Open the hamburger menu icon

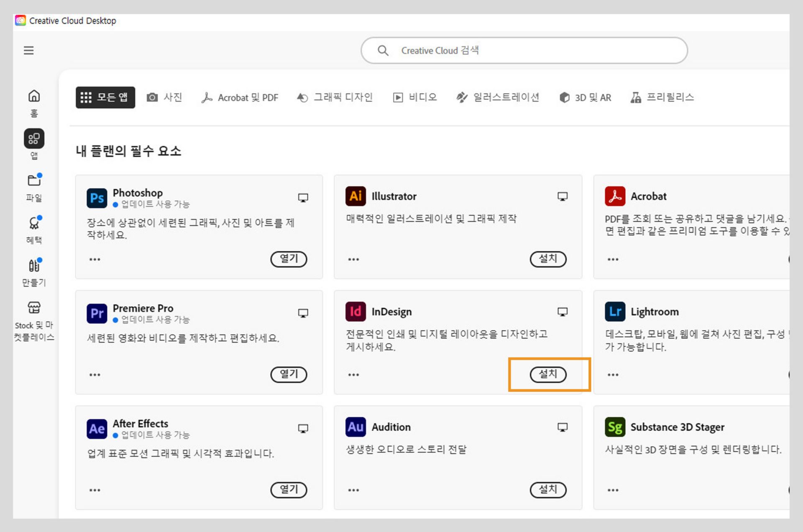[28, 51]
